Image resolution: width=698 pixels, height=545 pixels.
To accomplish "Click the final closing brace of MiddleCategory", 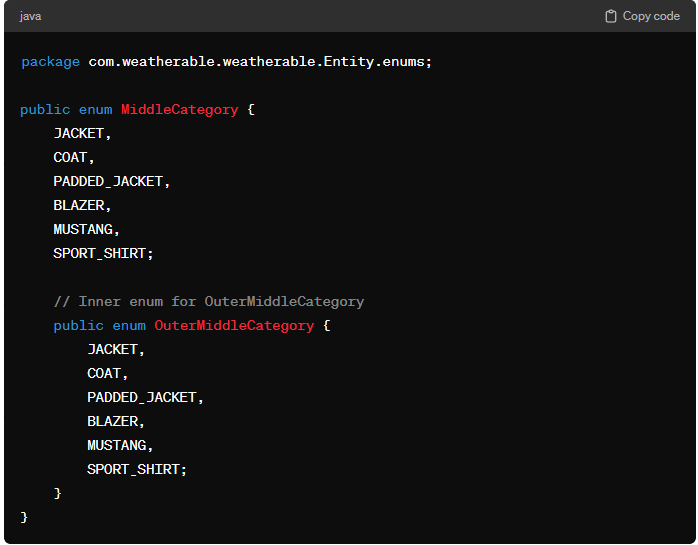I will point(24,517).
